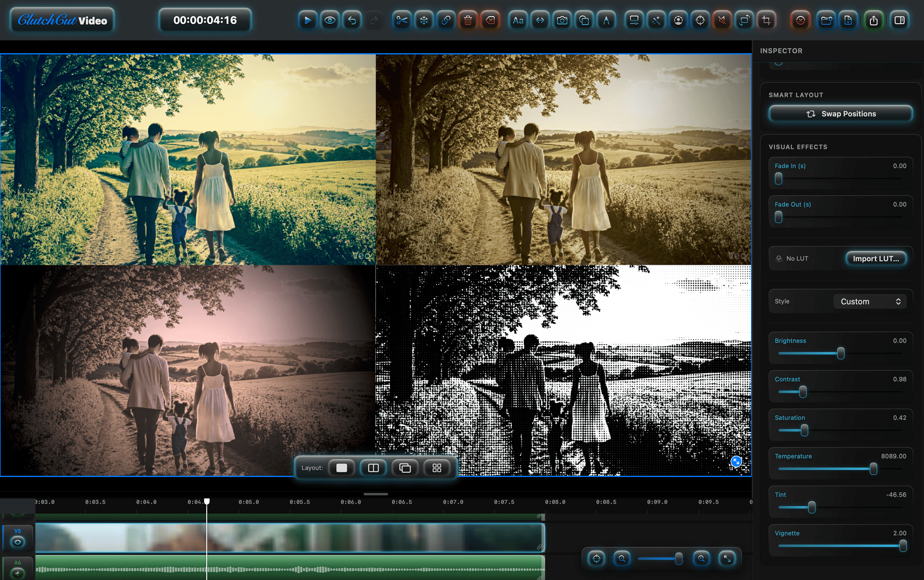Adjust the Tint slider
Screen dimensions: 924x580
(x=840, y=508)
